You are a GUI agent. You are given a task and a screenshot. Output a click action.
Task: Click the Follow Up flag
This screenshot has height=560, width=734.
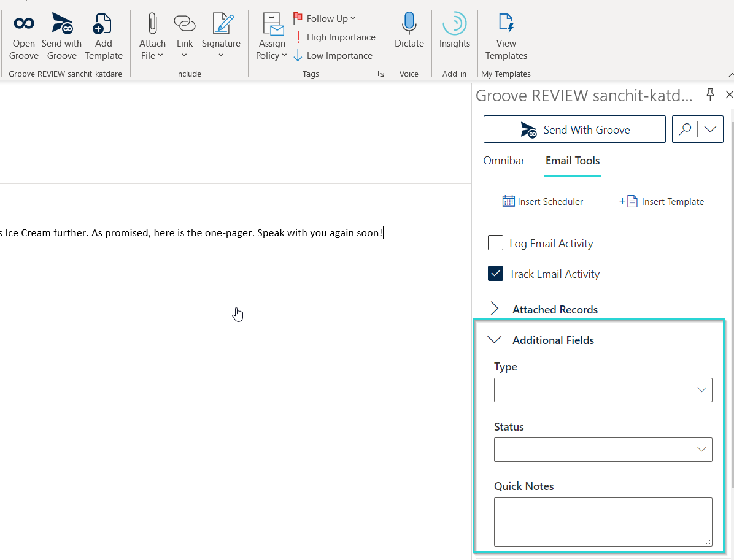click(x=325, y=19)
